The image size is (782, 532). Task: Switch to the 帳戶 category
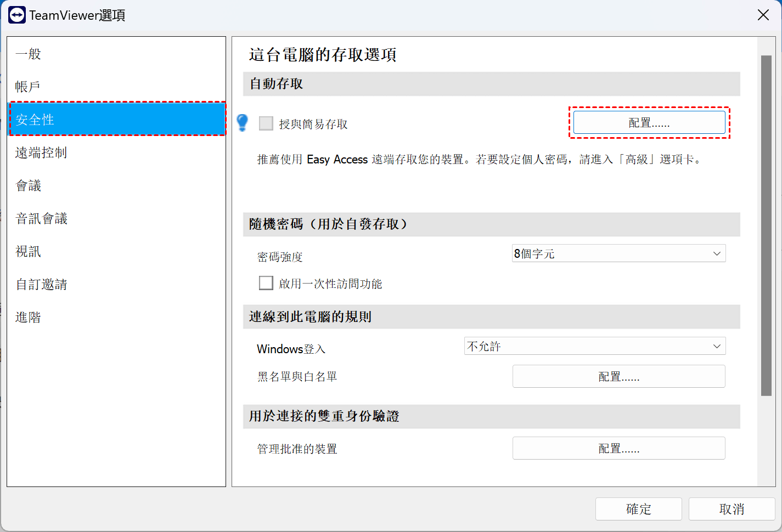click(x=116, y=87)
